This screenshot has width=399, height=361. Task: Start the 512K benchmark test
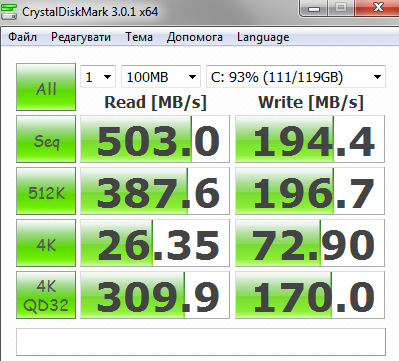tap(46, 191)
